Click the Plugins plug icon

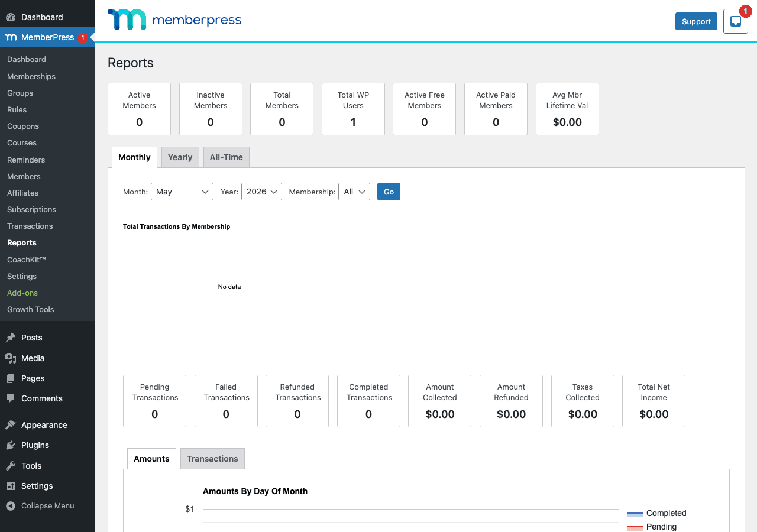coord(11,445)
